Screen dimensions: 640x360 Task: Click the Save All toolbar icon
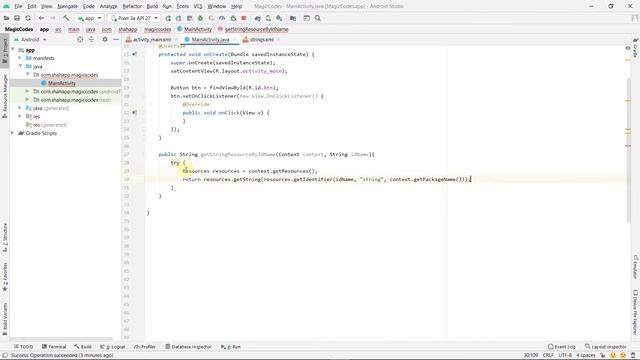[17, 18]
